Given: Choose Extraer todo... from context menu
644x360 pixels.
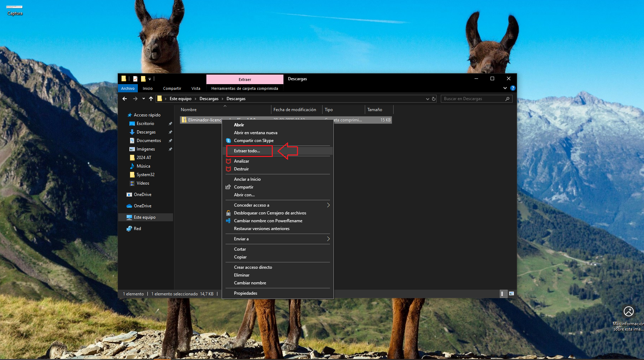Looking at the screenshot, I should pyautogui.click(x=247, y=151).
